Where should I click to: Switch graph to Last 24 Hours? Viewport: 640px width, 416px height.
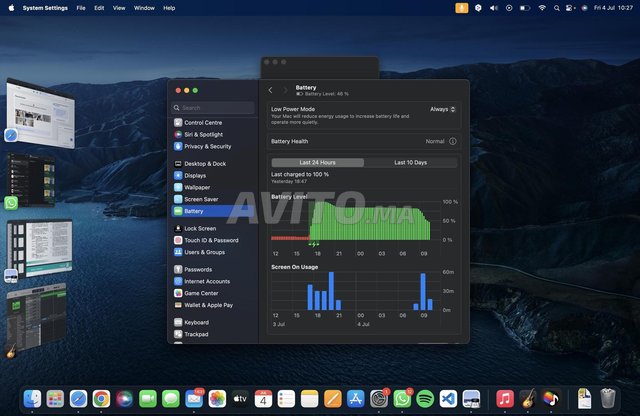pos(317,162)
